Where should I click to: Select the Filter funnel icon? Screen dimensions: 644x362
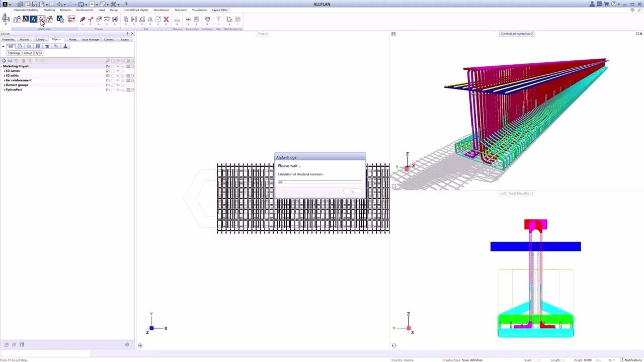[x=218, y=20]
